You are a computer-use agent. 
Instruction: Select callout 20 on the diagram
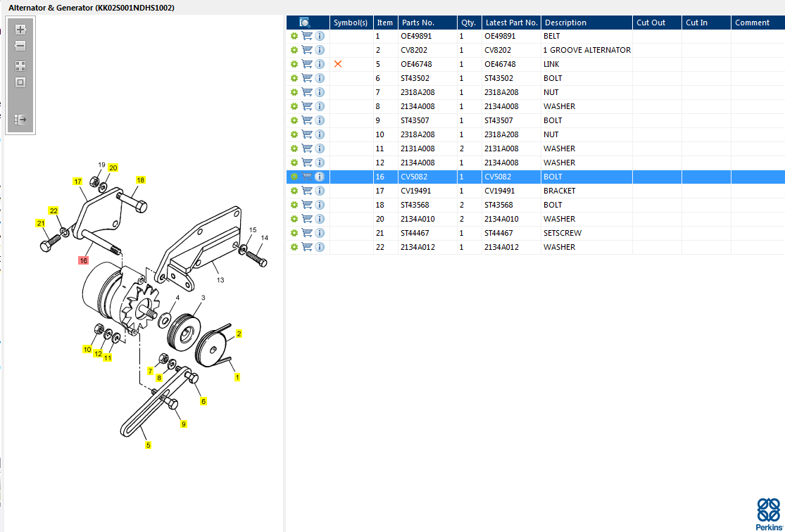pyautogui.click(x=113, y=167)
